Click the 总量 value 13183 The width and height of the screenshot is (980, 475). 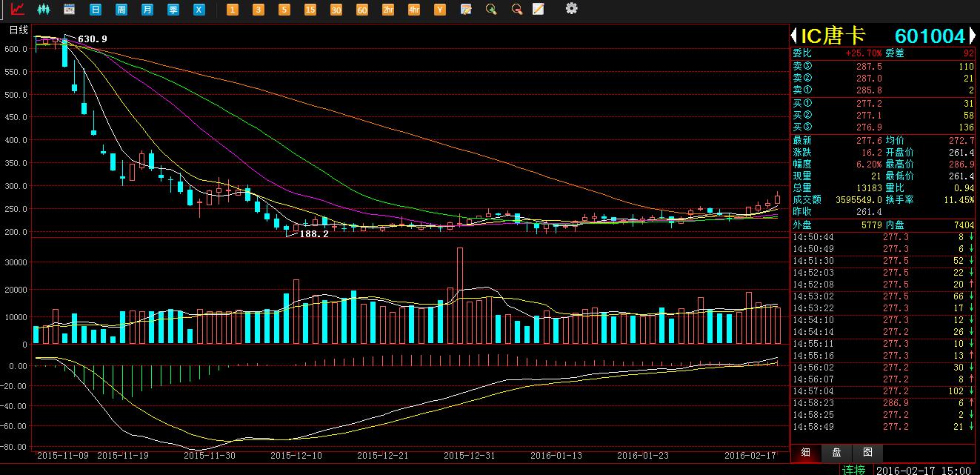coord(869,187)
